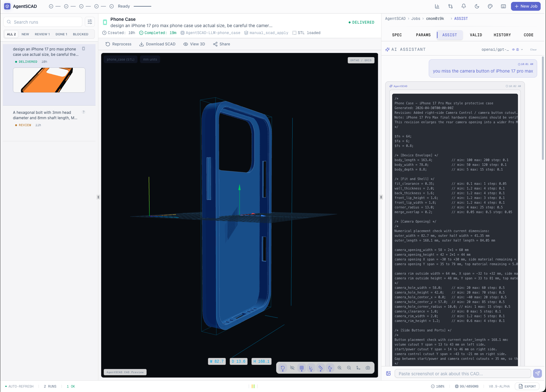
Task: Click the 99/4096MB memory indicator
Action: (x=467, y=386)
